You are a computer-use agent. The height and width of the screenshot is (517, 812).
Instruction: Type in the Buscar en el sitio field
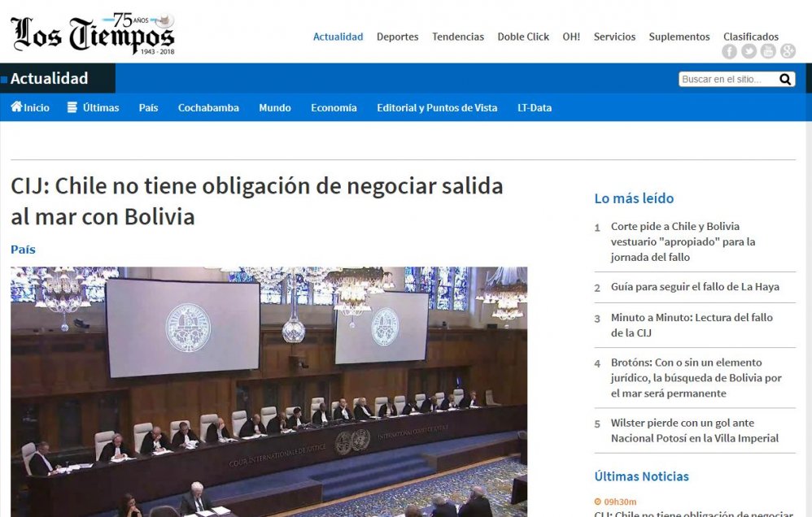(727, 80)
